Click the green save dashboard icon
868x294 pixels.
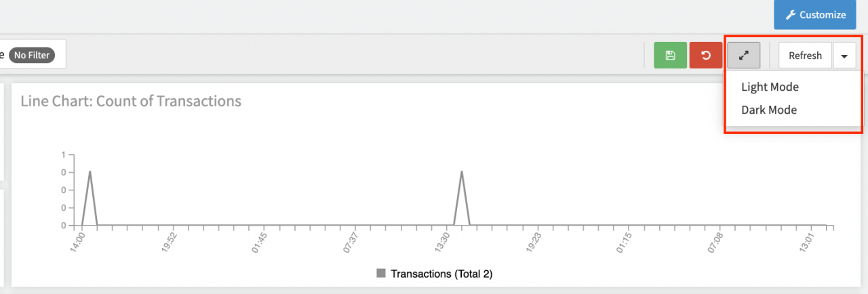coord(671,56)
